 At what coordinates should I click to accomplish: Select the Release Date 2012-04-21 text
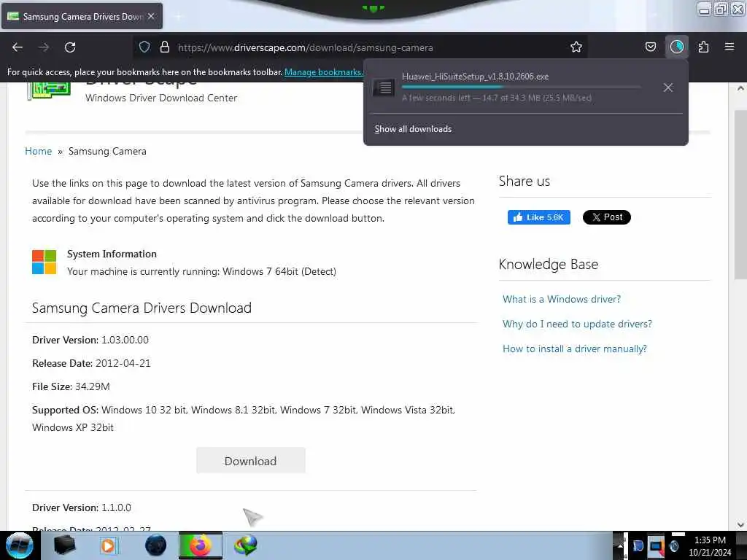click(91, 363)
